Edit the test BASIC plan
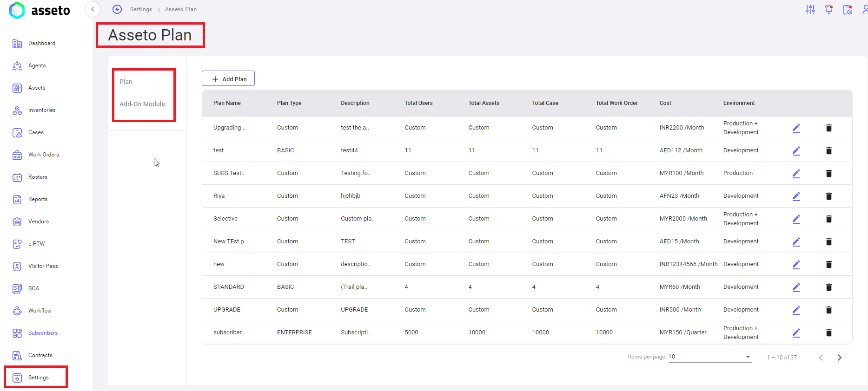This screenshot has width=868, height=391. click(796, 150)
